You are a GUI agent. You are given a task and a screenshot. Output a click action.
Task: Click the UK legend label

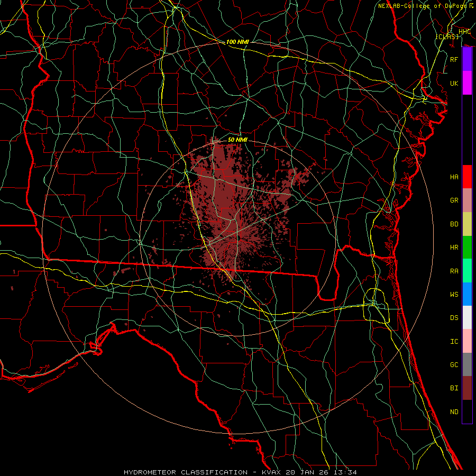point(454,83)
